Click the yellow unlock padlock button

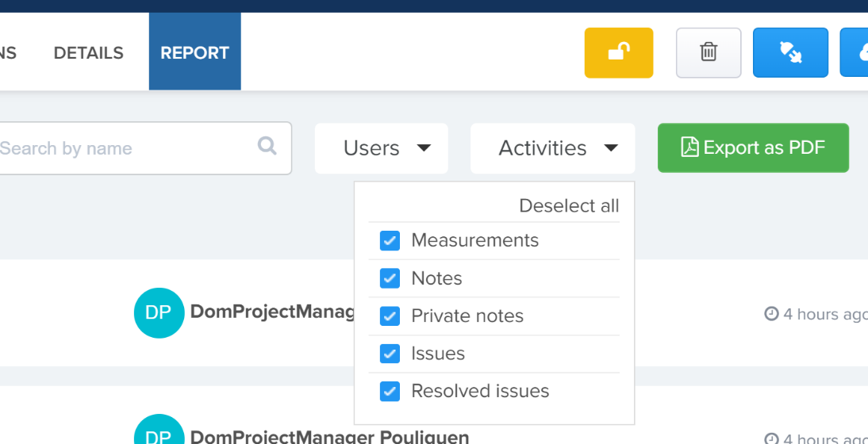pos(619,53)
